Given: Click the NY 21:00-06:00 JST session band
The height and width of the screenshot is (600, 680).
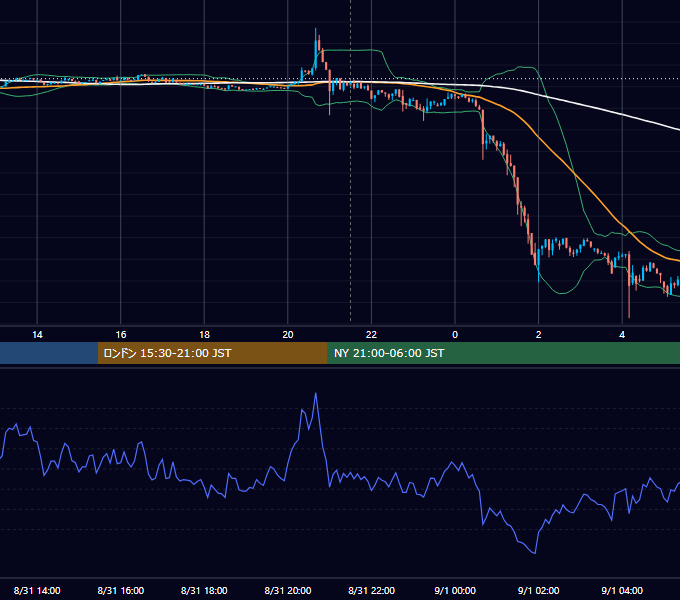Looking at the screenshot, I should click(503, 353).
